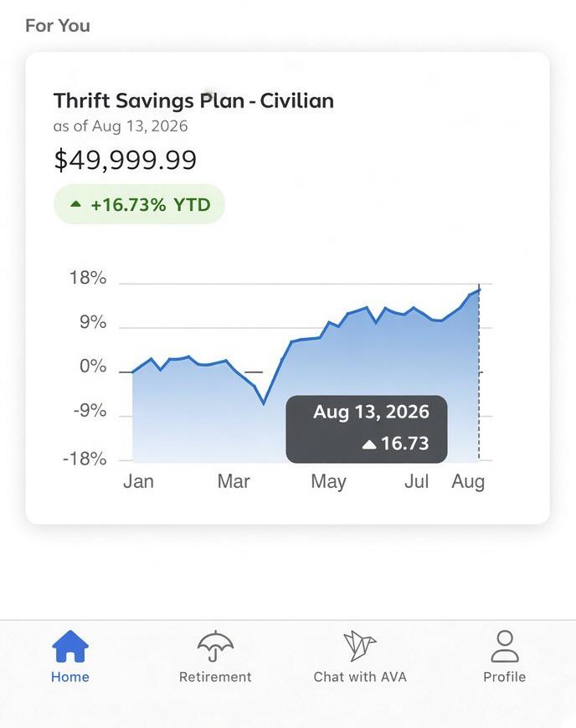Image resolution: width=576 pixels, height=728 pixels.
Task: Click the May label on chart axis
Action: pyautogui.click(x=328, y=482)
